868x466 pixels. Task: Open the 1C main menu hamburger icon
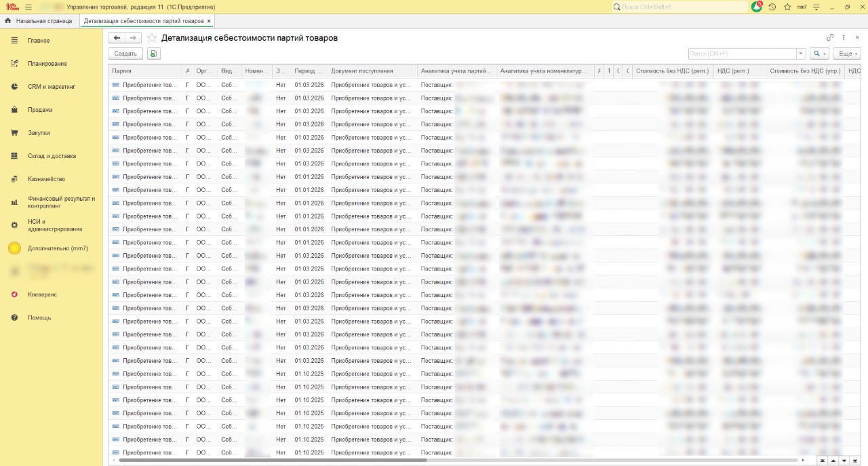tap(28, 7)
